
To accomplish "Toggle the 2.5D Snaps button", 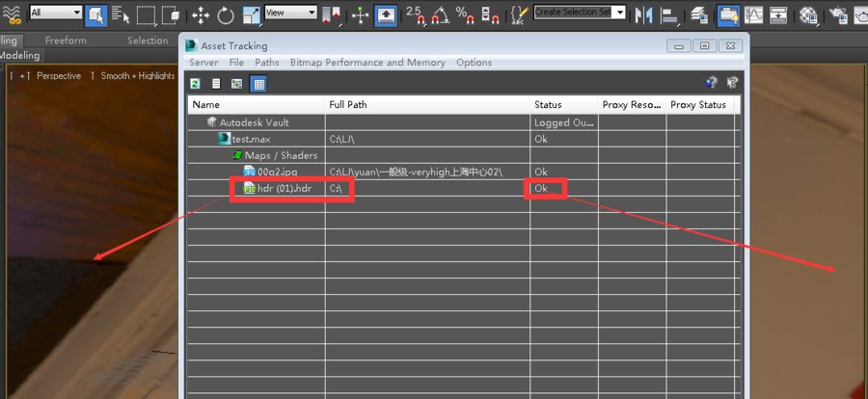I will point(415,15).
